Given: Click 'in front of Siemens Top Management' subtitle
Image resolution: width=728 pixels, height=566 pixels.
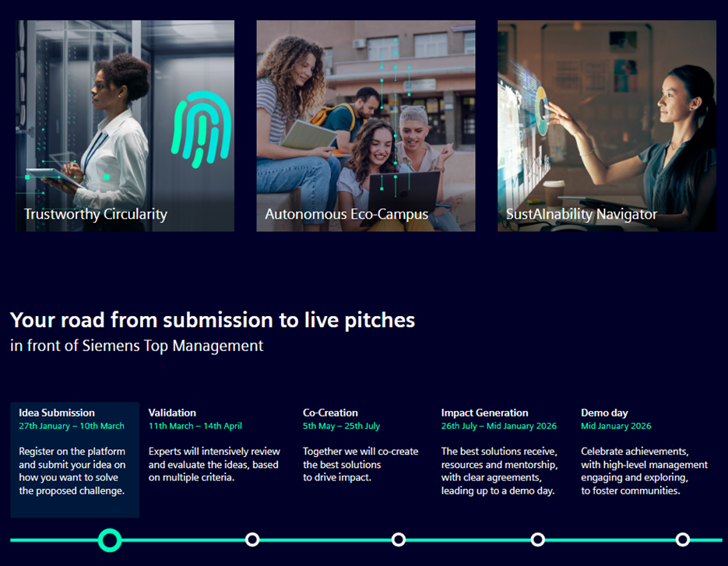Looking at the screenshot, I should 137,346.
